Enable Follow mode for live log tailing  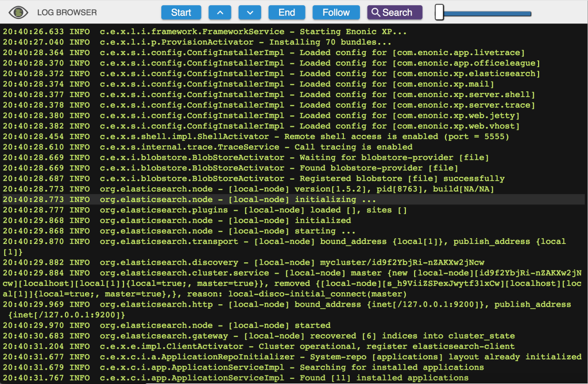(336, 12)
